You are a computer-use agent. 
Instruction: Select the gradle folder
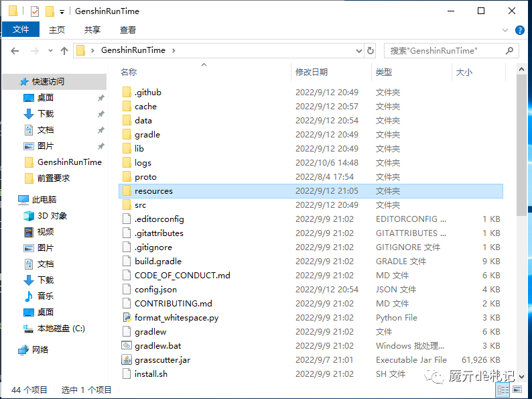click(147, 135)
